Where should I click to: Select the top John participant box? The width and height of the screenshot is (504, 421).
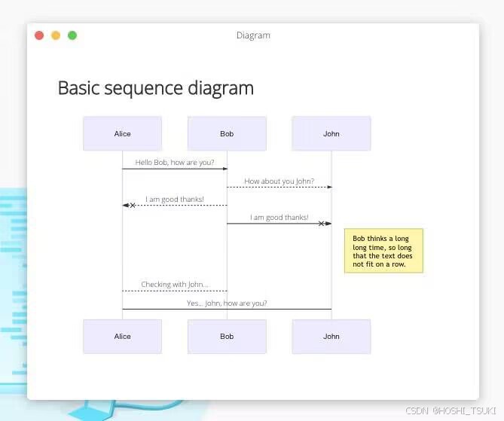[x=331, y=134]
